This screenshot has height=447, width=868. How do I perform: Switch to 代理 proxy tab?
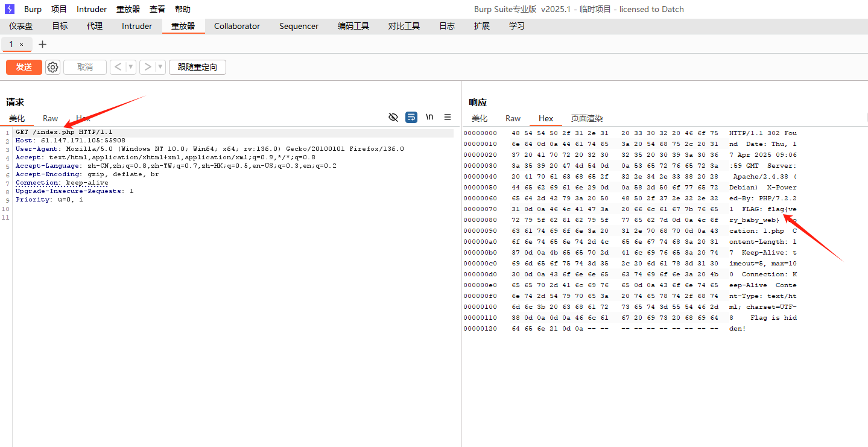click(95, 26)
